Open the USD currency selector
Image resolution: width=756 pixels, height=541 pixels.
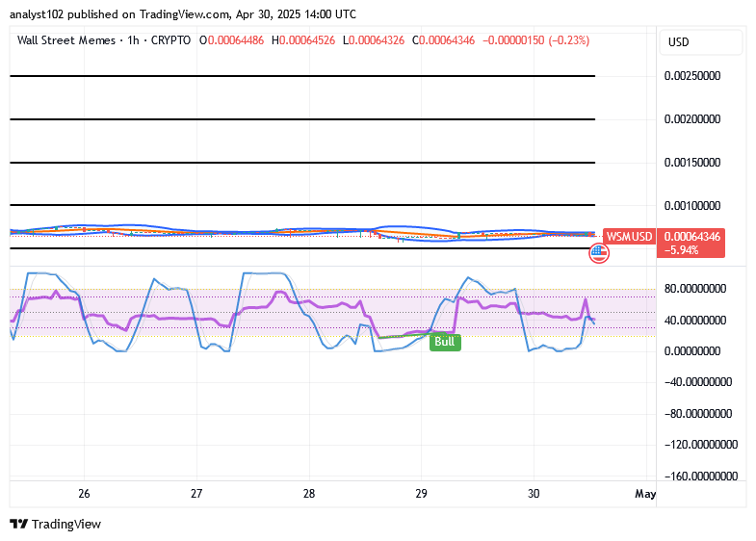tap(700, 42)
